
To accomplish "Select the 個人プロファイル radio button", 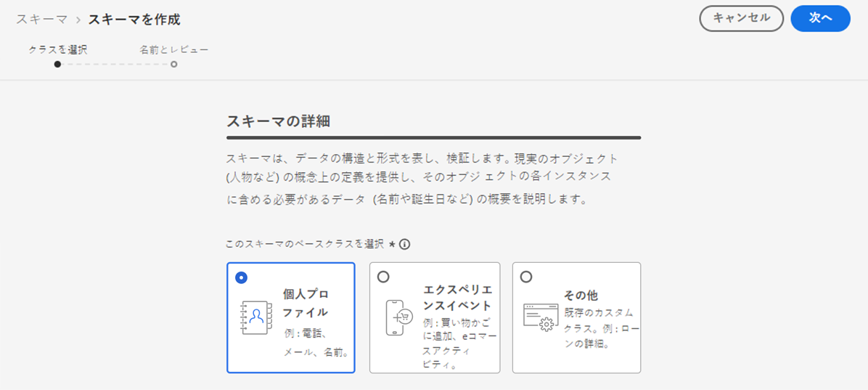I will pyautogui.click(x=241, y=277).
